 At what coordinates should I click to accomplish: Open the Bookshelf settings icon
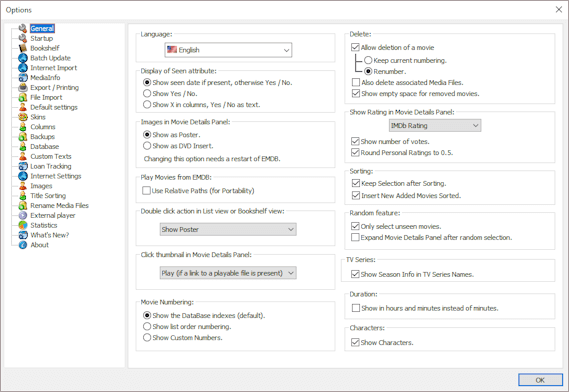(23, 48)
